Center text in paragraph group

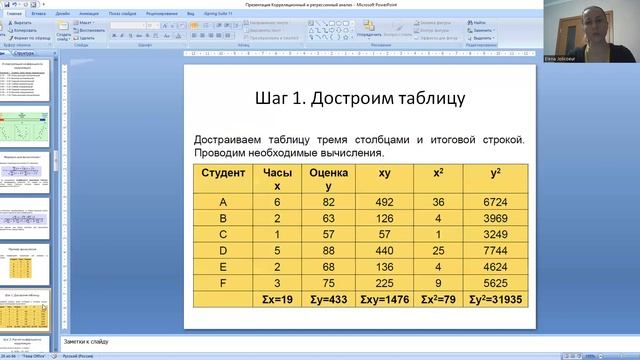[x=202, y=36]
